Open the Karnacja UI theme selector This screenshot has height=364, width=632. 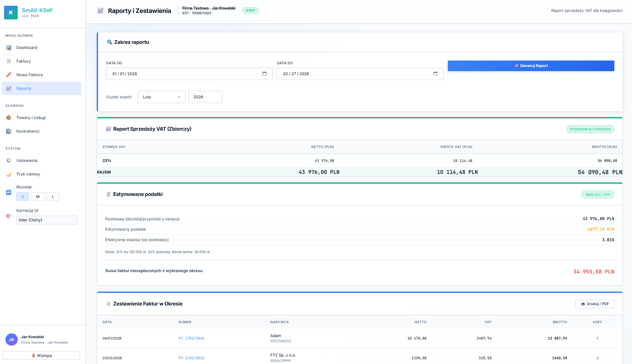[47, 220]
